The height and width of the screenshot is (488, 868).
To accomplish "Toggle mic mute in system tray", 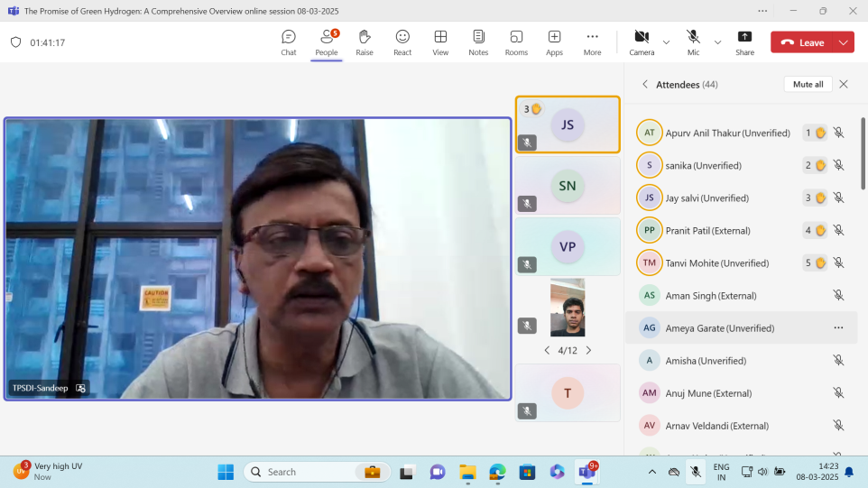I will (x=696, y=472).
